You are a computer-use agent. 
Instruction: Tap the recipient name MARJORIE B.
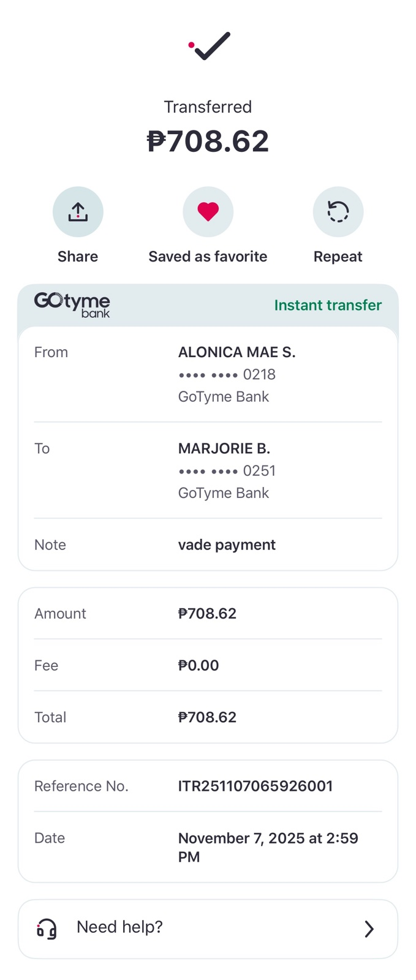224,448
